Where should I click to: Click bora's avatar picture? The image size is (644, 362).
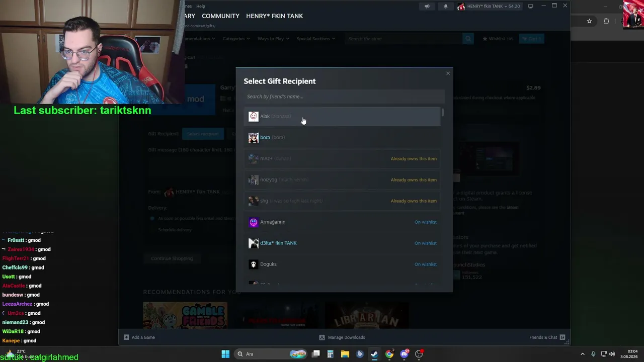(x=254, y=137)
